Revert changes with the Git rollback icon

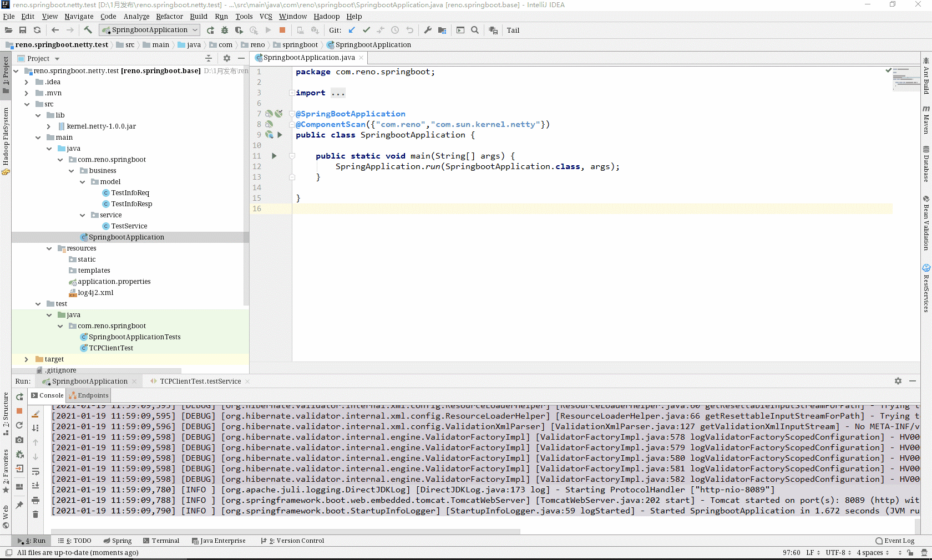pos(409,30)
